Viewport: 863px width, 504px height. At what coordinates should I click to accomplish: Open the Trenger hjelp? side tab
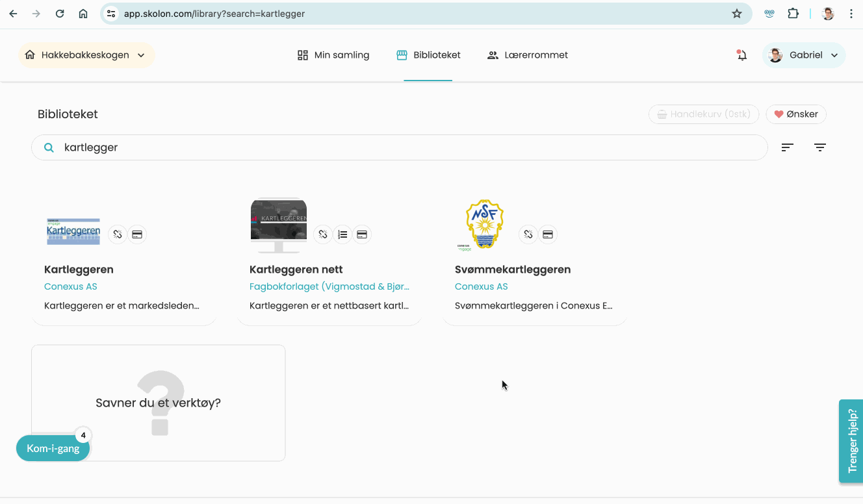(x=851, y=441)
